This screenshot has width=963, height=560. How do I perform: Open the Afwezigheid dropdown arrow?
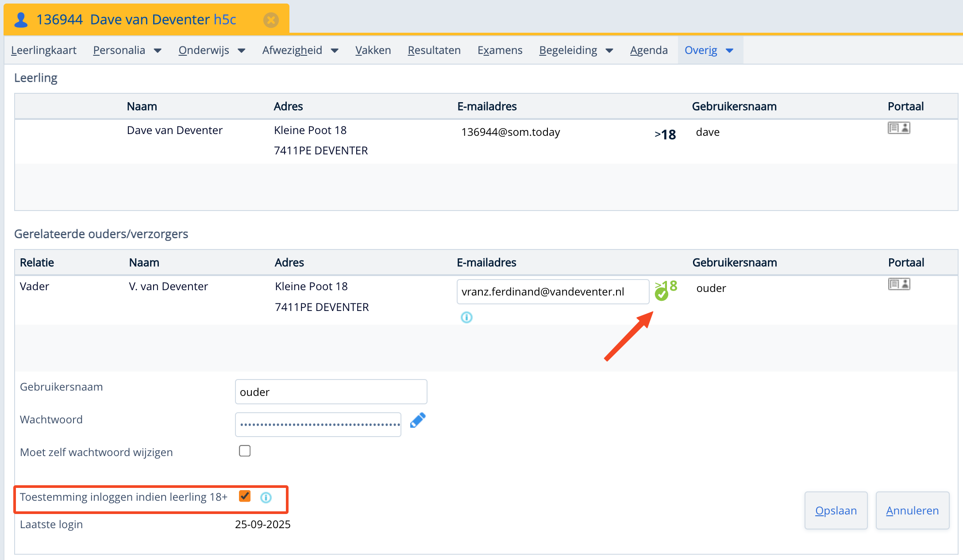pos(335,50)
